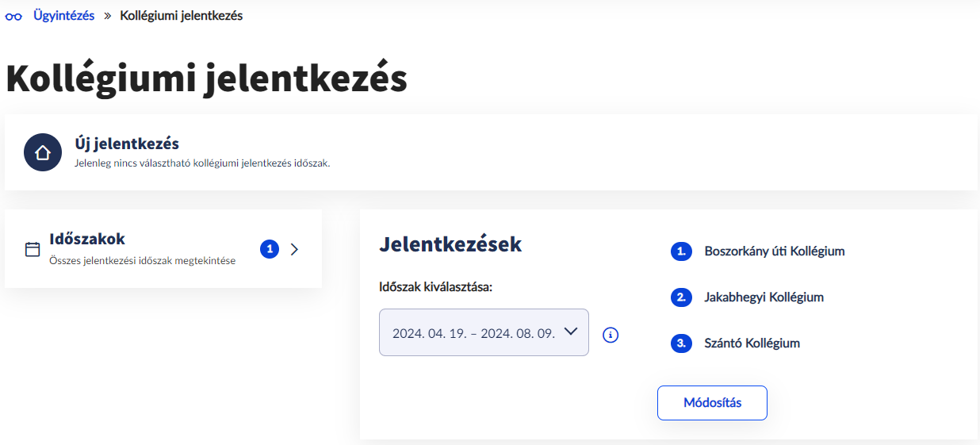Click the glasses accessibility icon
This screenshot has width=980, height=445.
(x=13, y=17)
